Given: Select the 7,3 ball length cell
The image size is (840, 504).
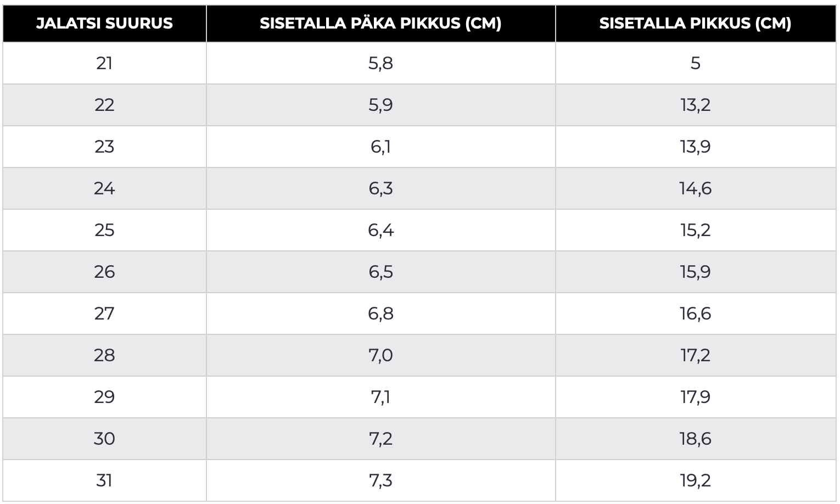Looking at the screenshot, I should tap(380, 481).
